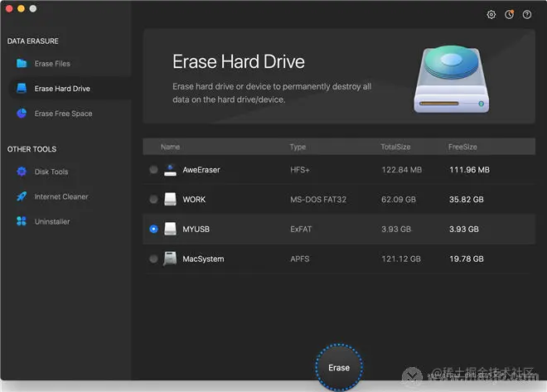Close the window with red button
The width and height of the screenshot is (547, 392).
9,8
